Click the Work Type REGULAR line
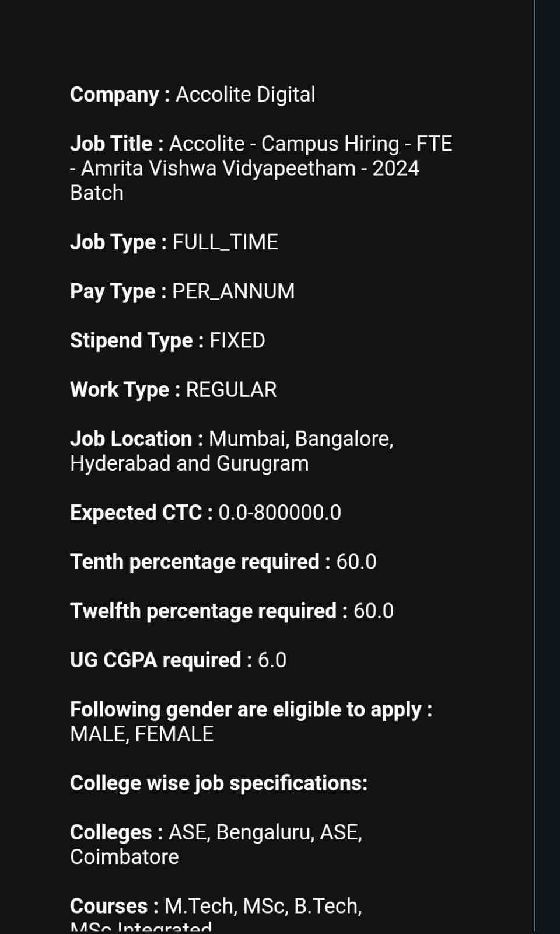This screenshot has height=934, width=560. pos(173,389)
